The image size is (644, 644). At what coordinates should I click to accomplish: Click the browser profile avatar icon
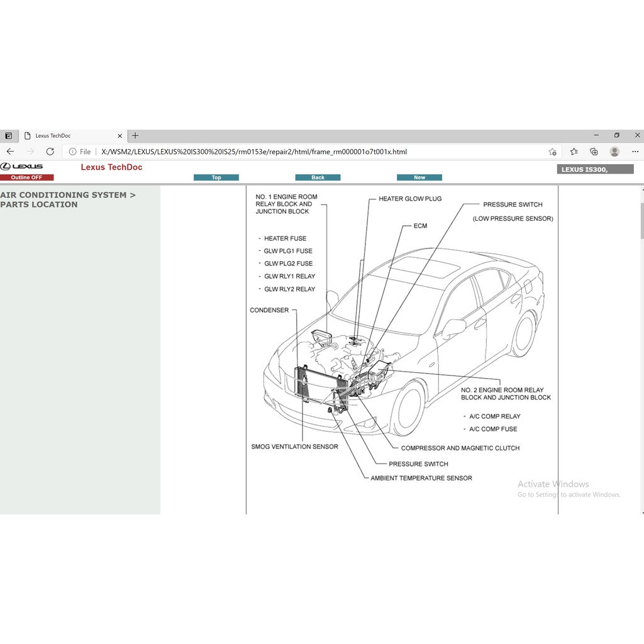(614, 152)
